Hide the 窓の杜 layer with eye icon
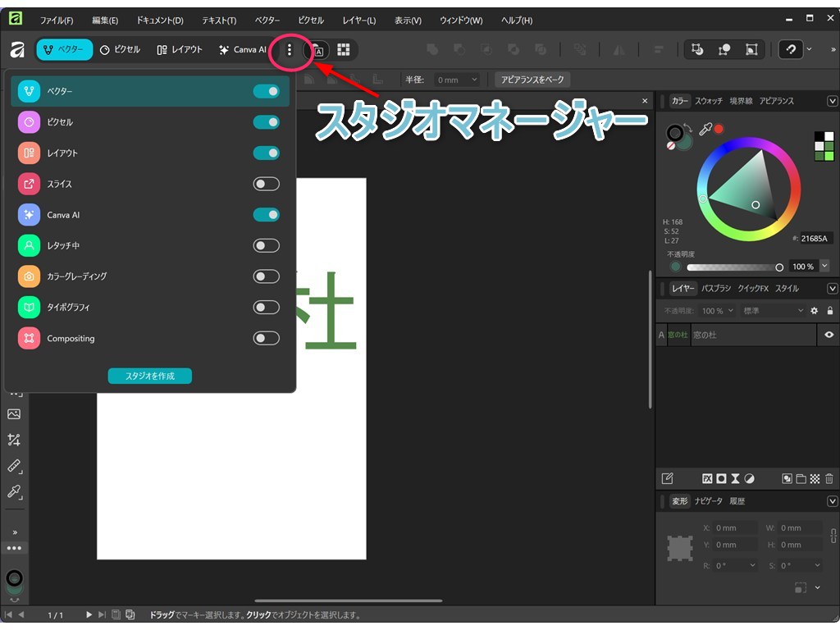This screenshot has width=840, height=630. [829, 335]
